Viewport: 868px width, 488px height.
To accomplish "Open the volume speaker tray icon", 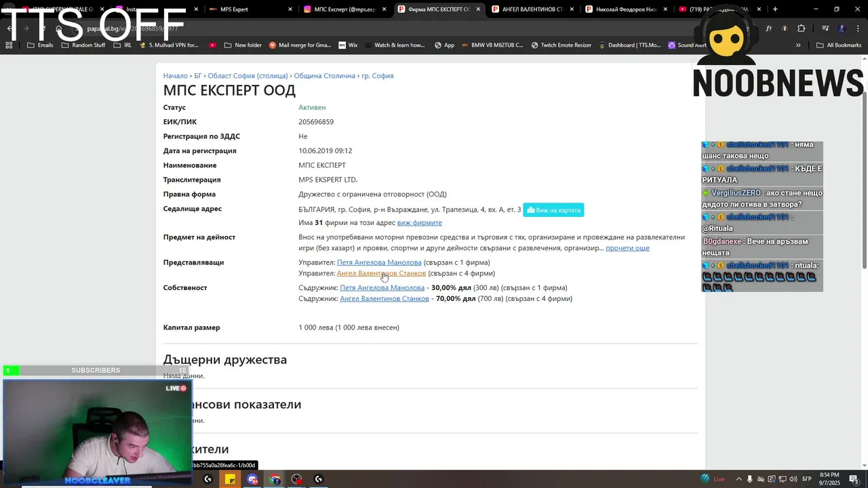I will click(x=792, y=479).
